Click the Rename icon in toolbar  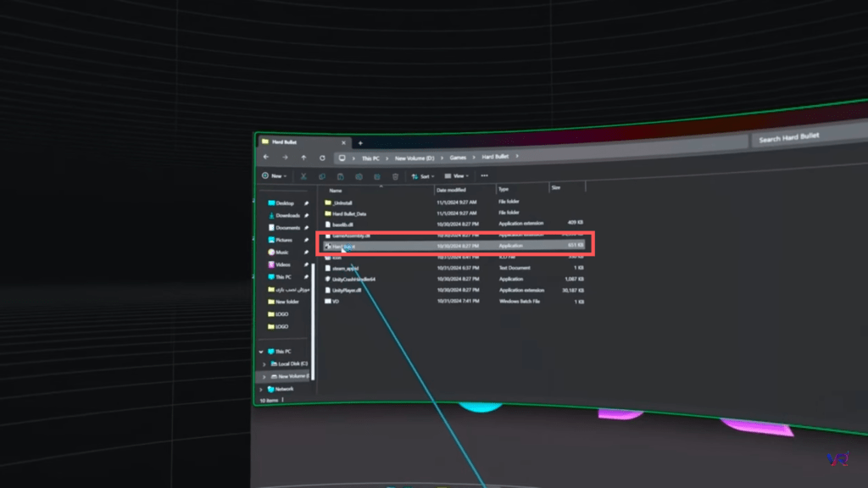(359, 176)
